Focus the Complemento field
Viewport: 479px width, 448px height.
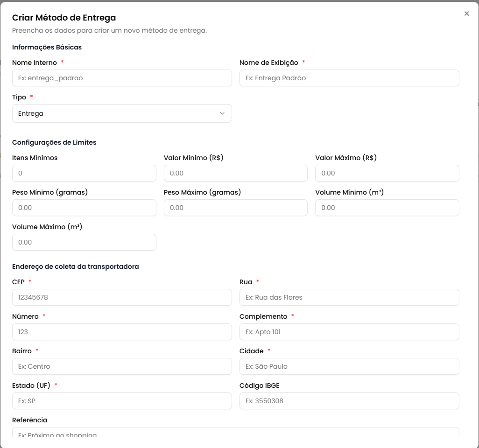[349, 332]
